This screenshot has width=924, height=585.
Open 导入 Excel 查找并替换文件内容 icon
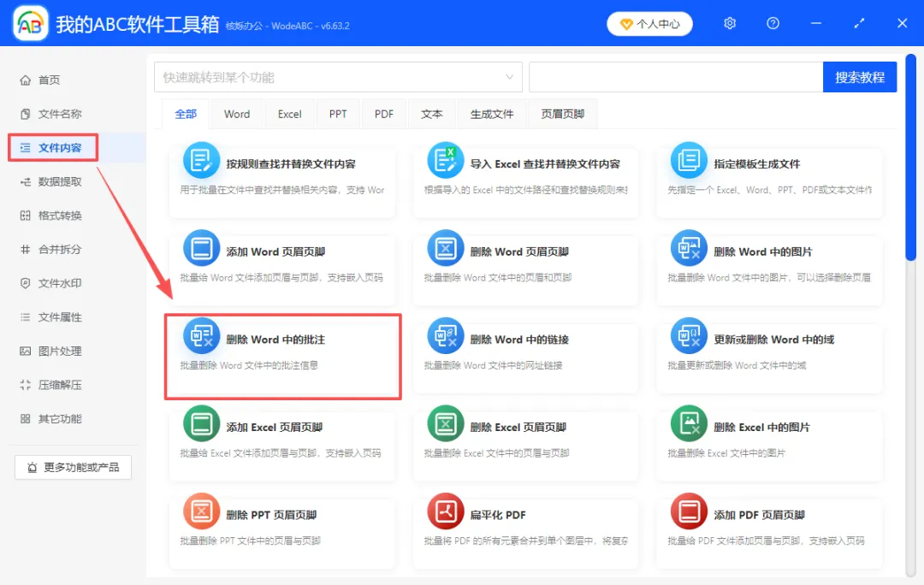(445, 160)
